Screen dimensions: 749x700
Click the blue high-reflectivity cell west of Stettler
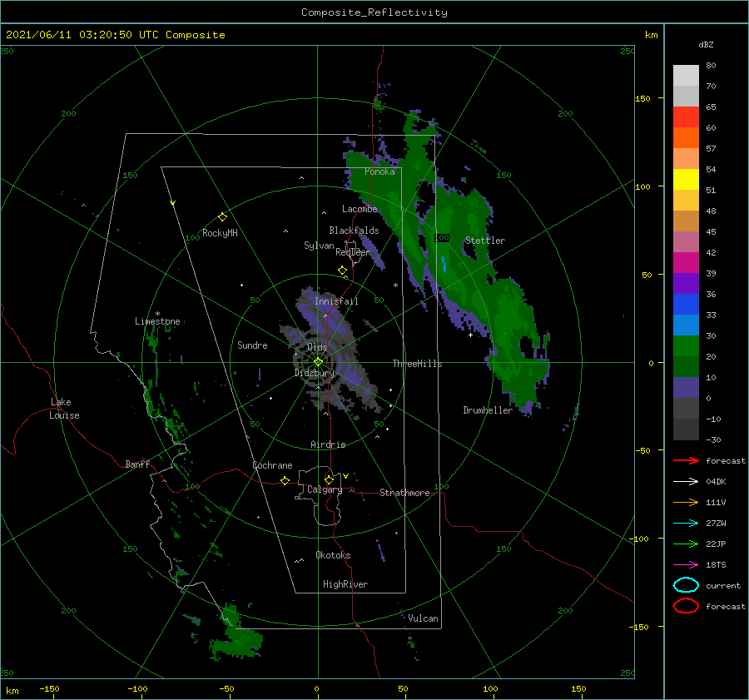[x=444, y=264]
